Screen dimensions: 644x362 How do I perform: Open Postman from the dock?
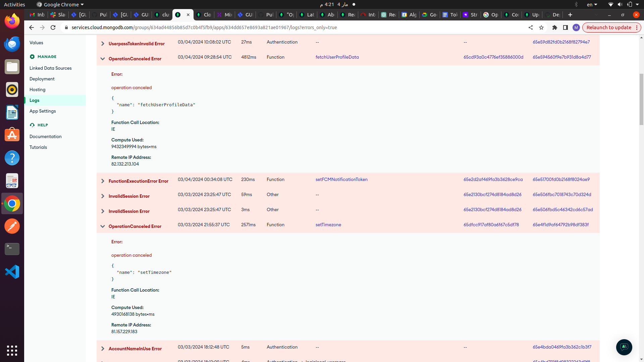point(12,226)
